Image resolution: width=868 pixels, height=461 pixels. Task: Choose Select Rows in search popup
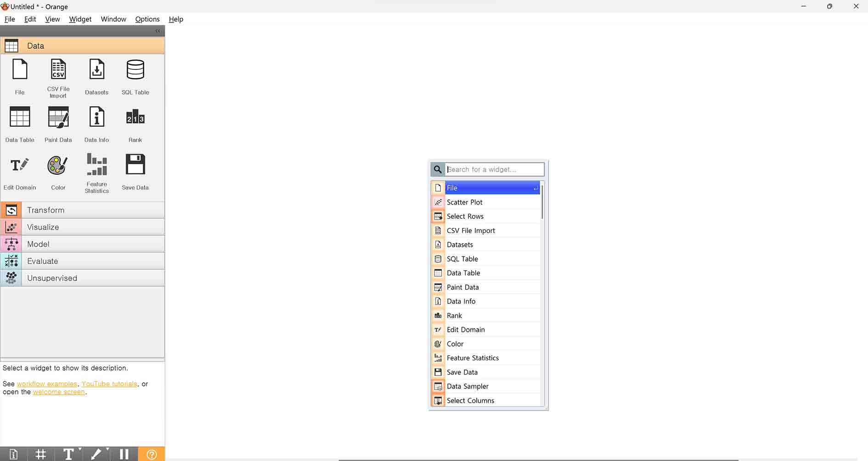click(x=486, y=216)
